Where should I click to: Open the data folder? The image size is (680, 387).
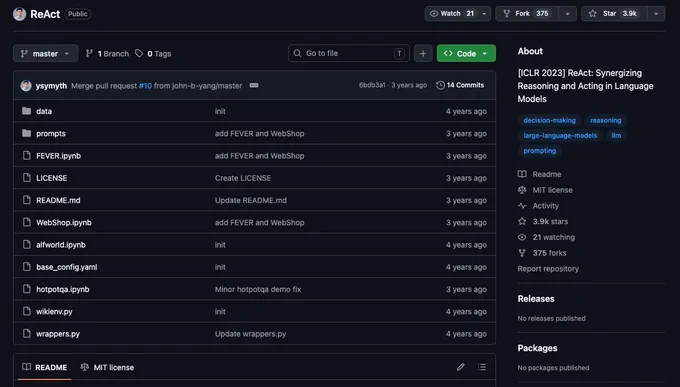pos(44,111)
